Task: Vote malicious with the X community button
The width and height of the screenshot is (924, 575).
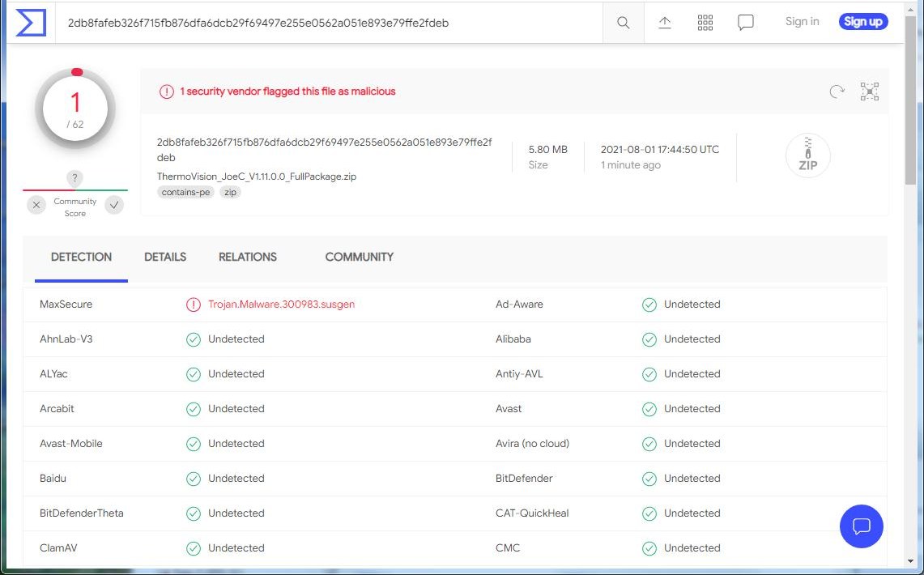Action: pyautogui.click(x=36, y=205)
